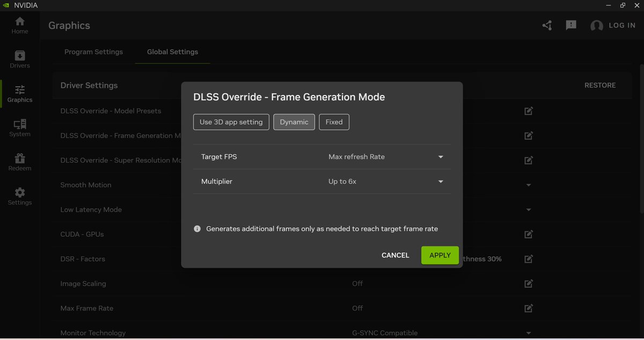Edit DLSS Override Model Presets setting
The width and height of the screenshot is (644, 340).
coord(529,111)
